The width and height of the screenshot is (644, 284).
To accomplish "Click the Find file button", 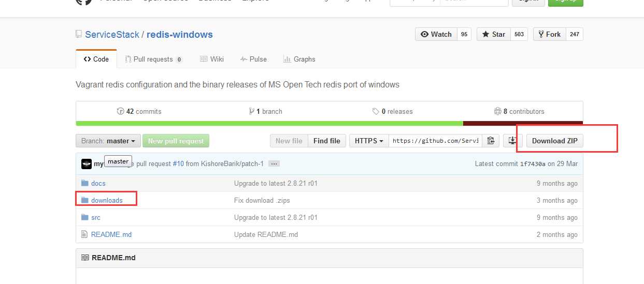I will click(327, 141).
